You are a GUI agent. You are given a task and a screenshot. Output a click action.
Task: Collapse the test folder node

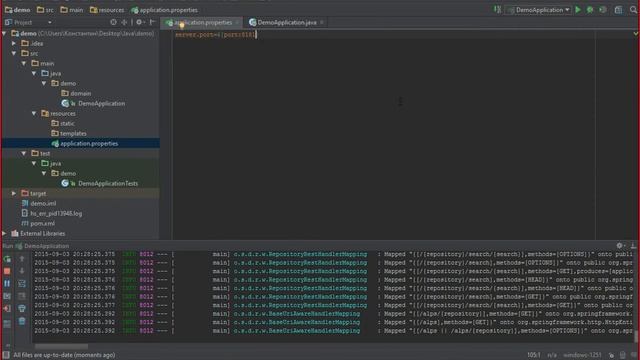[24, 153]
